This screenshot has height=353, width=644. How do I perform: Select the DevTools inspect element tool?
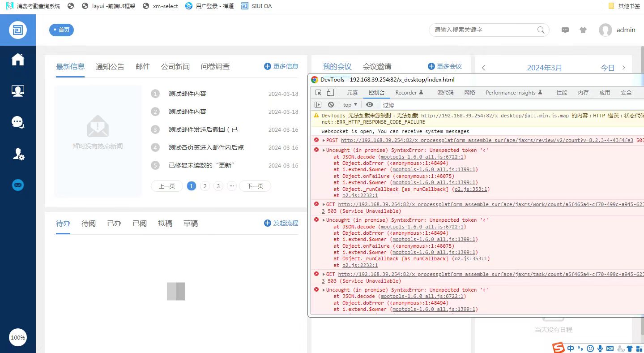coord(319,93)
